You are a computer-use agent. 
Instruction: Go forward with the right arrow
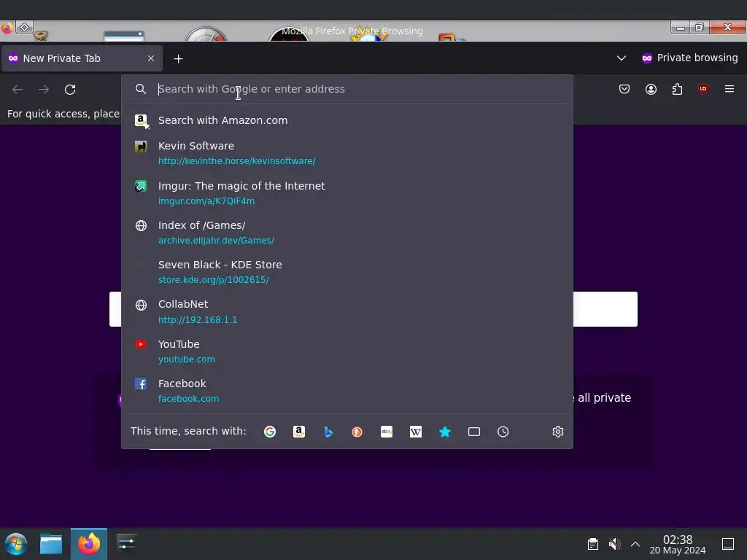coord(44,90)
